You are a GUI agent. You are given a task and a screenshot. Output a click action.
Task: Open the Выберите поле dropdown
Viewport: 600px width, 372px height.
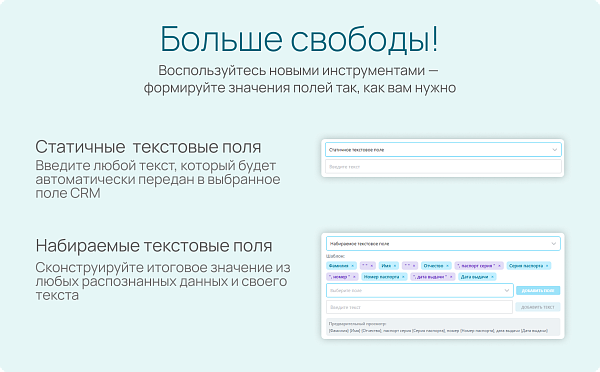pyautogui.click(x=419, y=290)
